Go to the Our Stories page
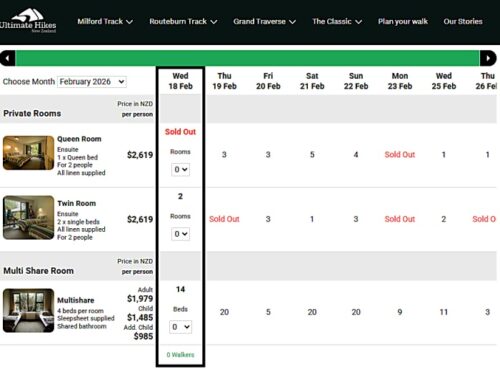Viewport: 500px width, 369px height. [463, 21]
